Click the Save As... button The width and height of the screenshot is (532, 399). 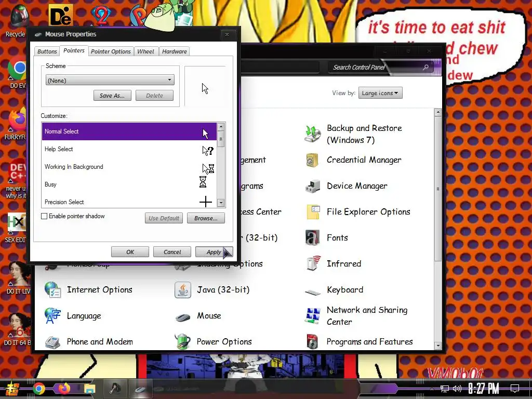(112, 96)
